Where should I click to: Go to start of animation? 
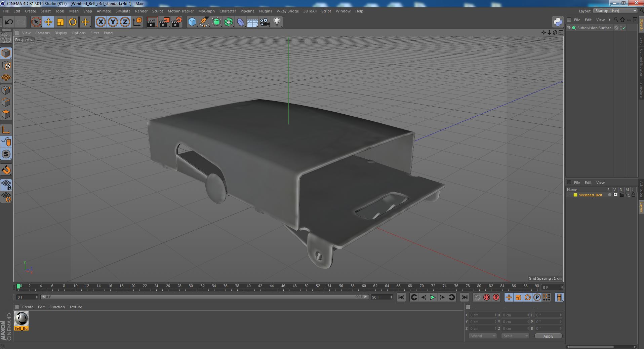[401, 297]
